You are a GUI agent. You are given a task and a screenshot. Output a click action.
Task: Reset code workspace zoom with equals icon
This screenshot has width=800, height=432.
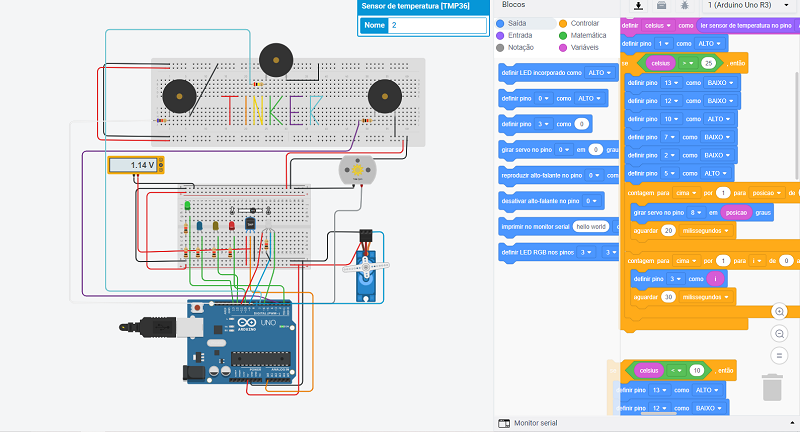coord(779,355)
